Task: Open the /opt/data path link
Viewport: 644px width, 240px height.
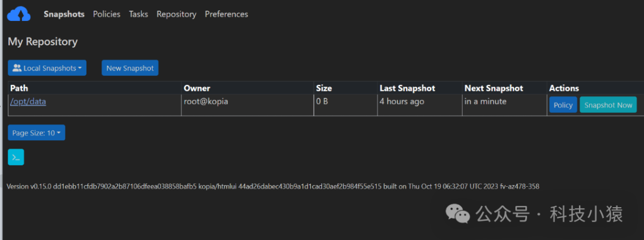Action: click(28, 101)
